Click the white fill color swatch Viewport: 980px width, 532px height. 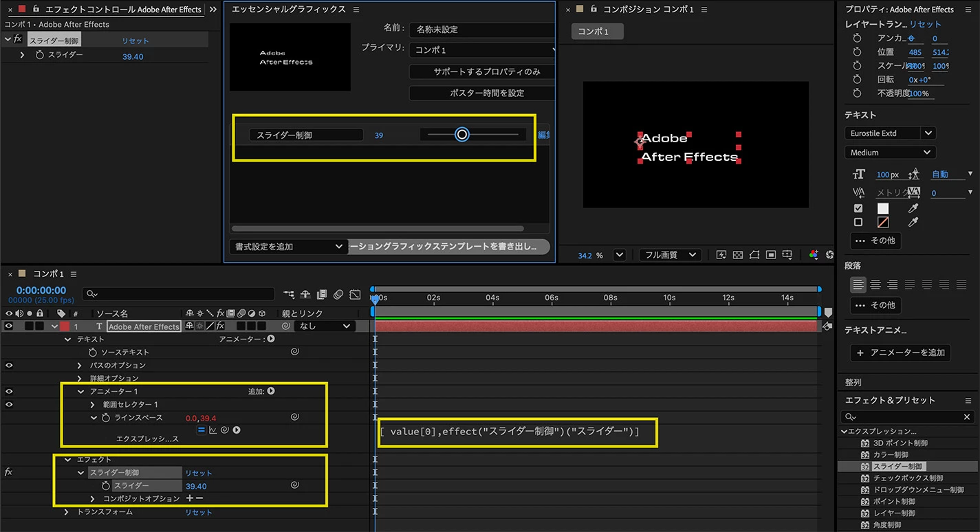pos(883,208)
